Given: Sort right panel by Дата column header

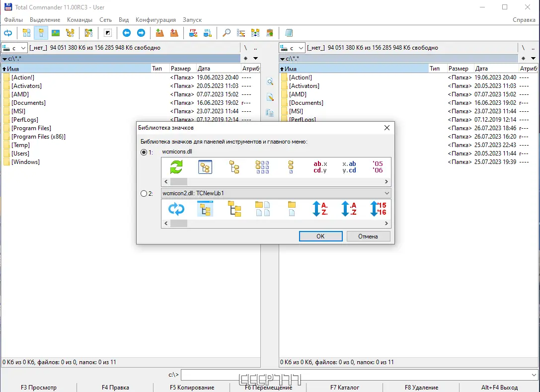Looking at the screenshot, I should [496, 69].
